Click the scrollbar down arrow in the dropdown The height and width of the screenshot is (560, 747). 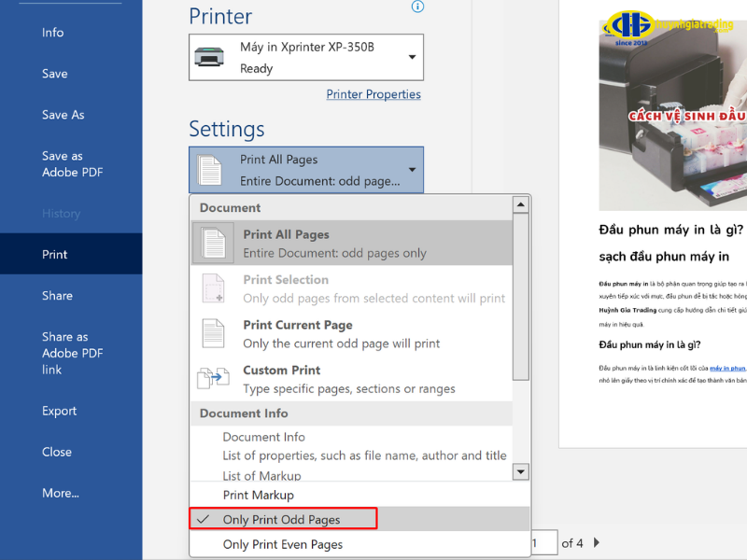coord(521,472)
